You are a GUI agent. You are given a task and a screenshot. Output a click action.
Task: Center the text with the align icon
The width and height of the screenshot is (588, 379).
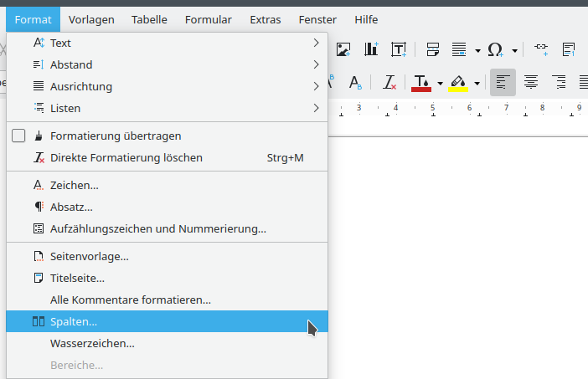point(531,82)
